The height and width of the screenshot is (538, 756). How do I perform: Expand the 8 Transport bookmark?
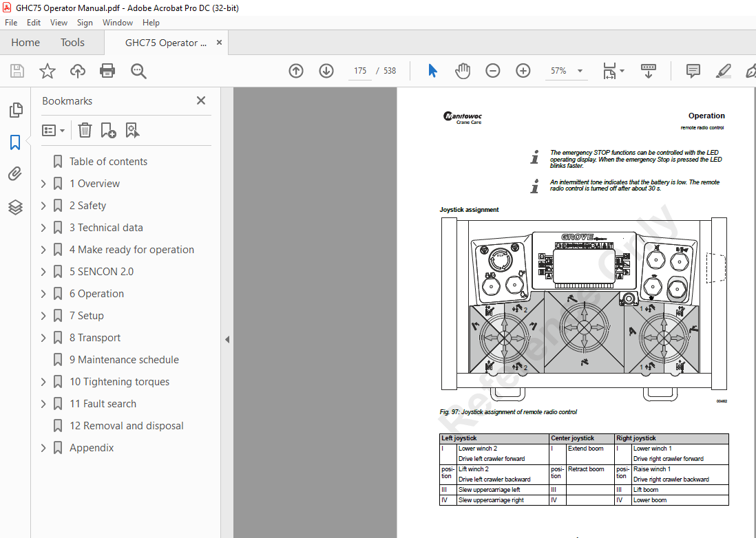[43, 338]
